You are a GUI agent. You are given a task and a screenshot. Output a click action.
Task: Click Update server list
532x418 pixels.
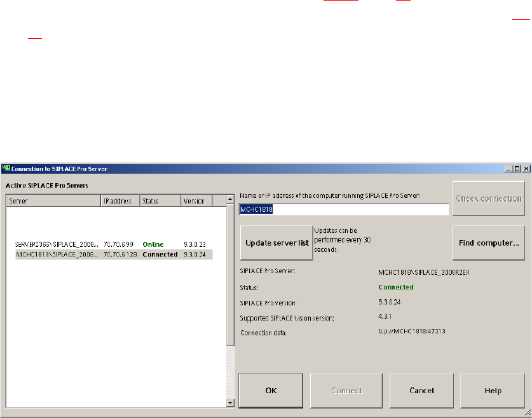(x=276, y=242)
